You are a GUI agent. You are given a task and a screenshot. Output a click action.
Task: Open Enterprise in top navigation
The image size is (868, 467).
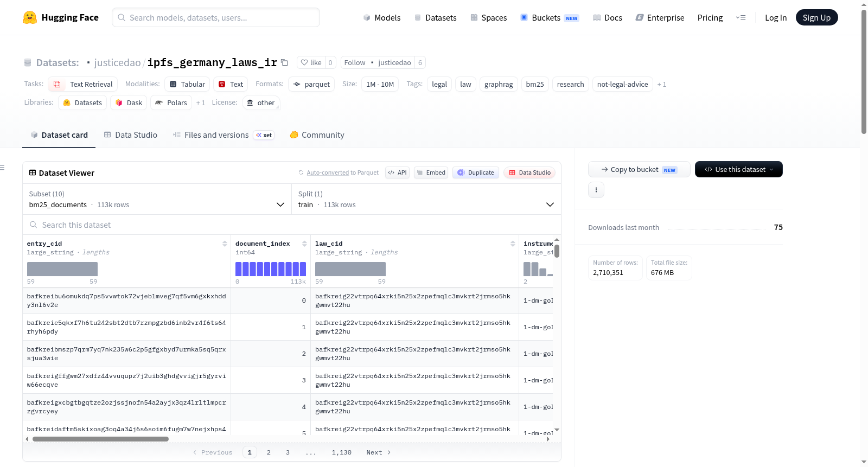pos(660,17)
